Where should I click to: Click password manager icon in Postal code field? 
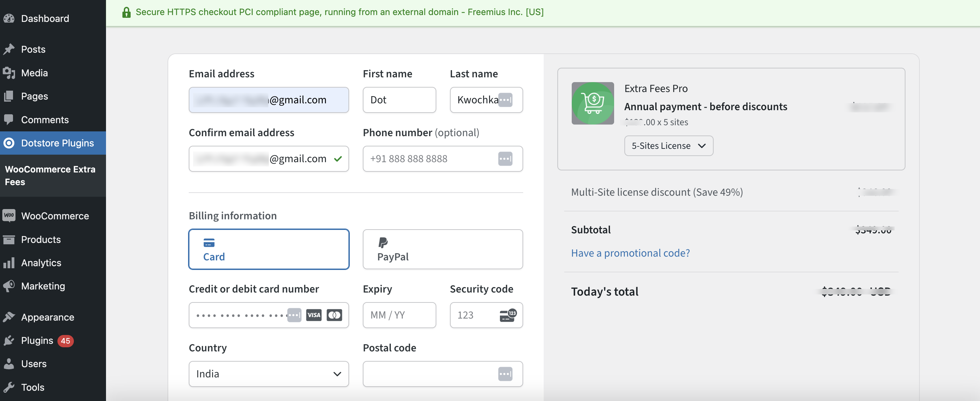tap(505, 374)
